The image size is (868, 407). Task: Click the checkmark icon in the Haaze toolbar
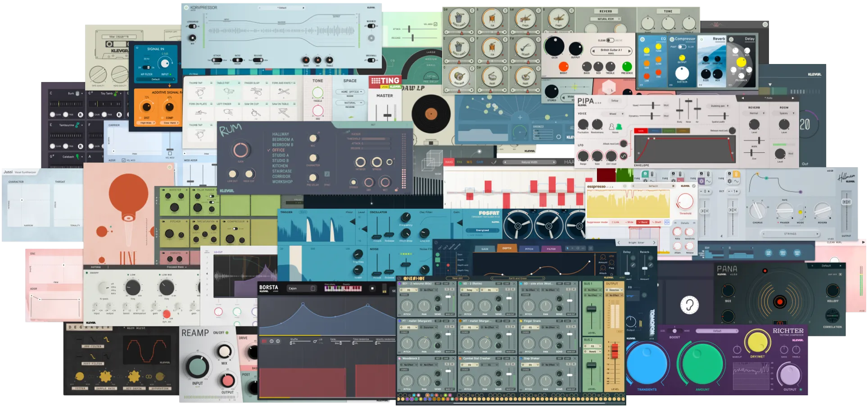494,162
